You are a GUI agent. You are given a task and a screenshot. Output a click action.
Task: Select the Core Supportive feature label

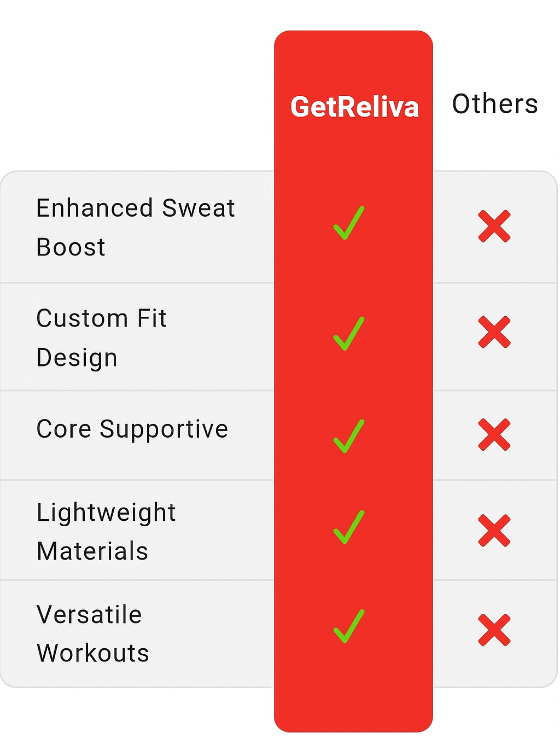pyautogui.click(x=132, y=429)
